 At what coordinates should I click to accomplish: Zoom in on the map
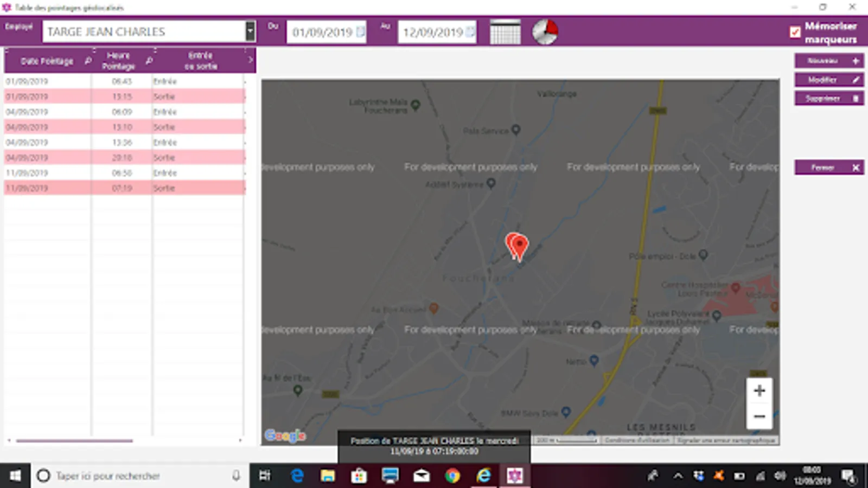click(759, 390)
